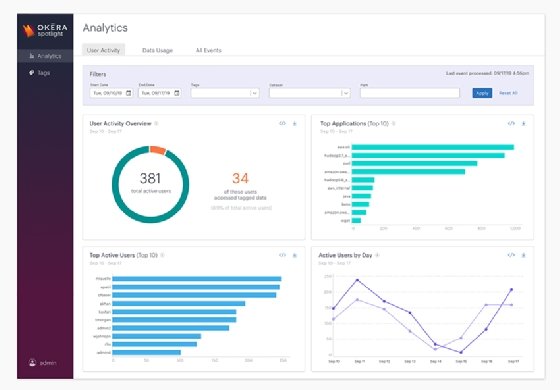Download the Top Applications chart
The image size is (560, 390).
pos(524,124)
